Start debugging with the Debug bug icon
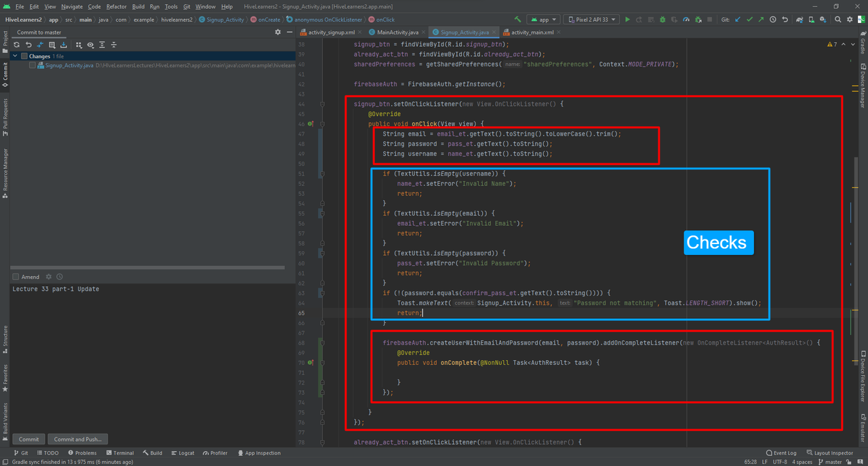Image resolution: width=868 pixels, height=466 pixels. 663,20
